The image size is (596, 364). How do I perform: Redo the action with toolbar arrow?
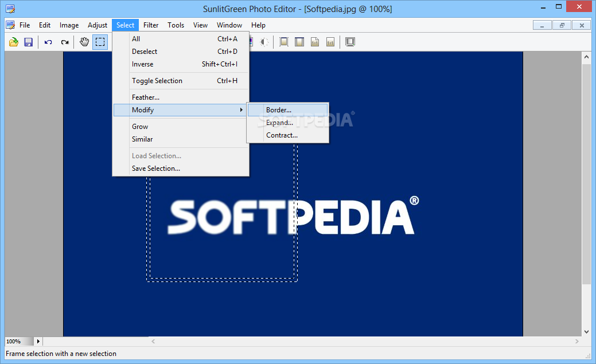[x=65, y=42]
